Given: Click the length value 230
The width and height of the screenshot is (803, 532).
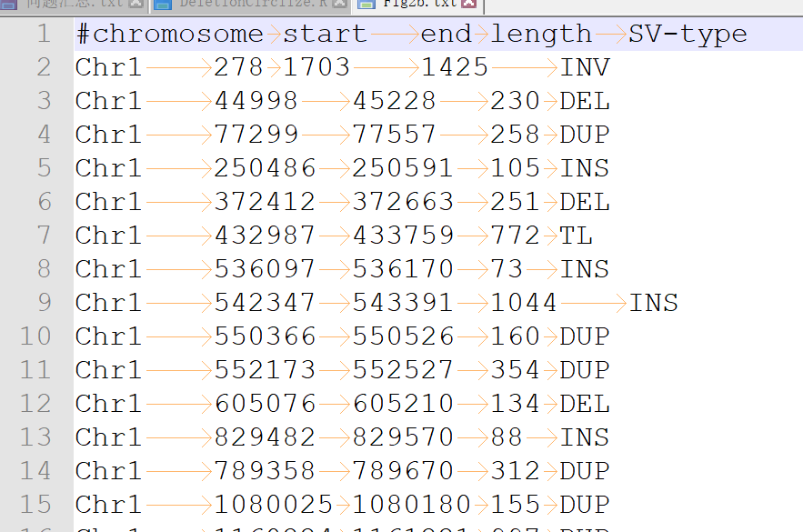Looking at the screenshot, I should pyautogui.click(x=516, y=101).
